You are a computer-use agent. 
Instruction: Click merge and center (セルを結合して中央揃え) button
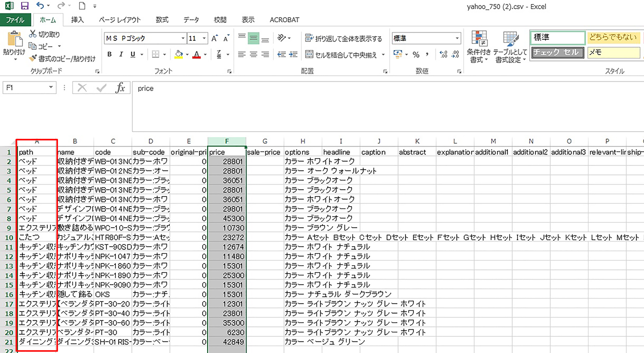click(x=341, y=54)
